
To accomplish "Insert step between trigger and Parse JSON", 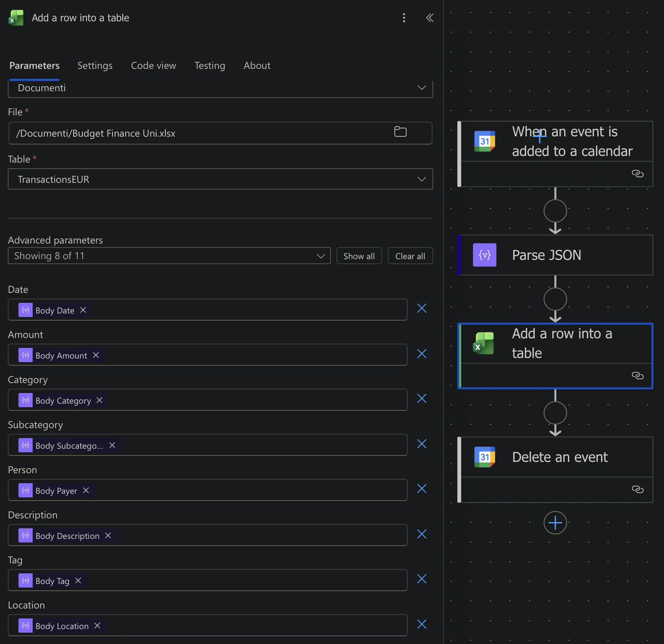I will 555,211.
